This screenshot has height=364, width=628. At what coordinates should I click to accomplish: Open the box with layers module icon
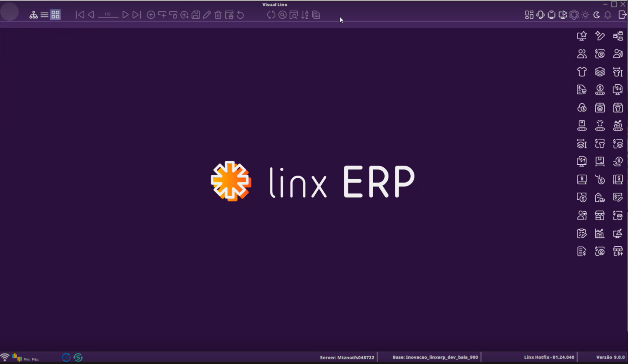click(x=600, y=108)
